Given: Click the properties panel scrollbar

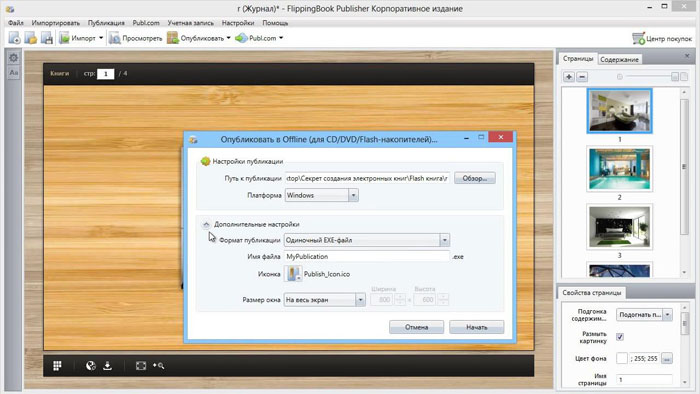Looking at the screenshot, I should 685,323.
